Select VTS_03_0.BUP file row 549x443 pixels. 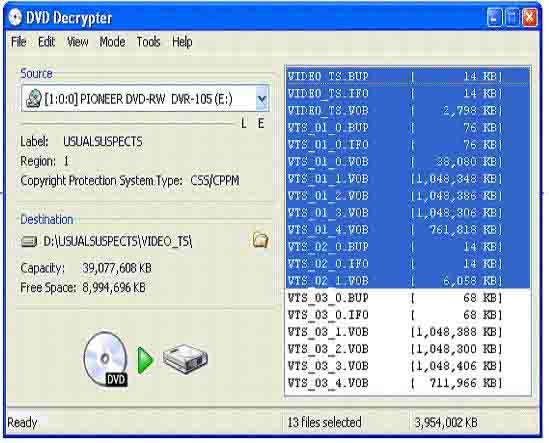[408, 298]
